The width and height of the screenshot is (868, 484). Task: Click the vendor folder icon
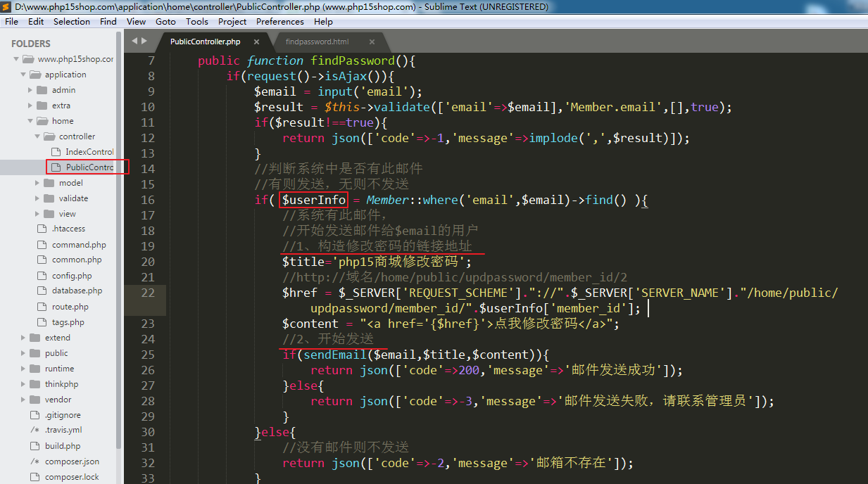35,400
